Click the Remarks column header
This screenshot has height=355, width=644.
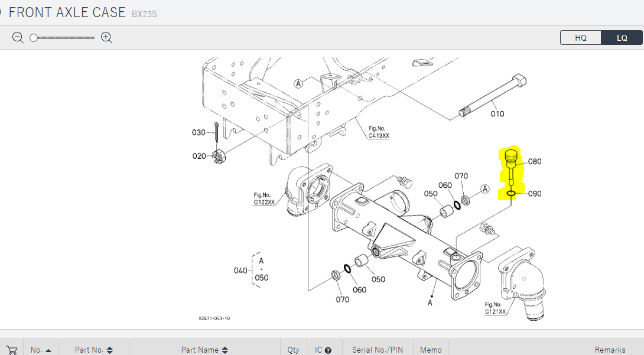pos(610,350)
